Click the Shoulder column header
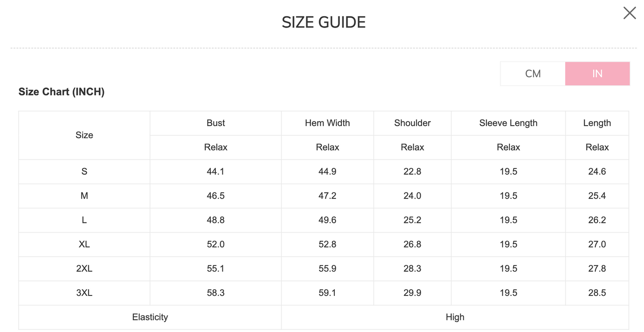644x332 pixels. tap(412, 123)
